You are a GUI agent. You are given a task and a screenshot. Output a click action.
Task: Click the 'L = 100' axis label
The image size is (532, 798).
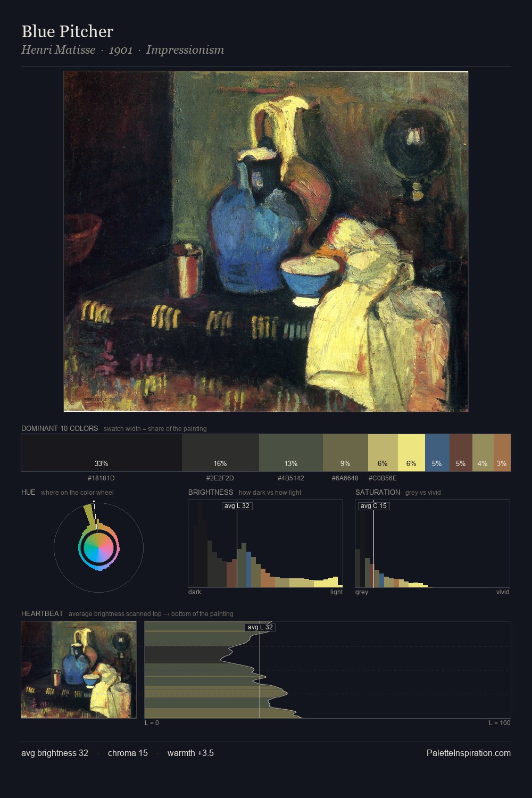click(500, 723)
